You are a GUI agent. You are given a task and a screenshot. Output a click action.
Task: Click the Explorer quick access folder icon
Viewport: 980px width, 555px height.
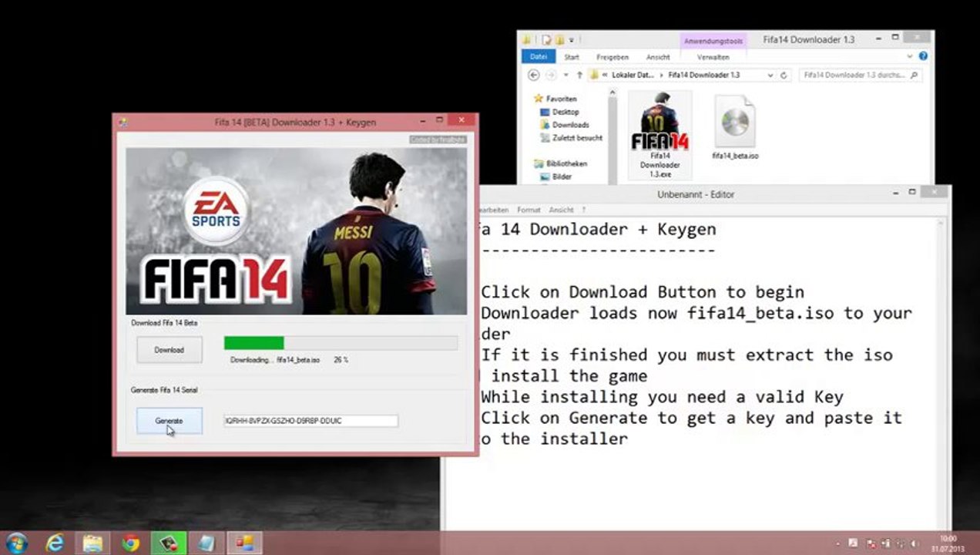[527, 39]
